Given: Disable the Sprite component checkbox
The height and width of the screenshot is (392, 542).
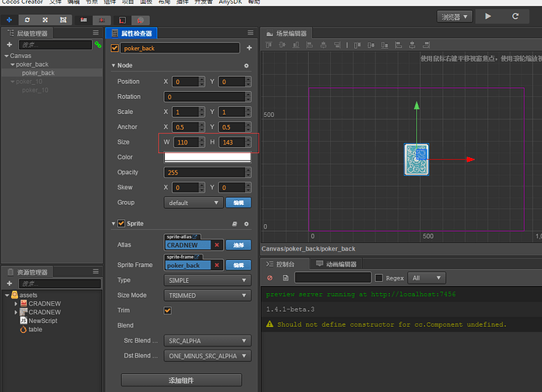Looking at the screenshot, I should [x=120, y=224].
